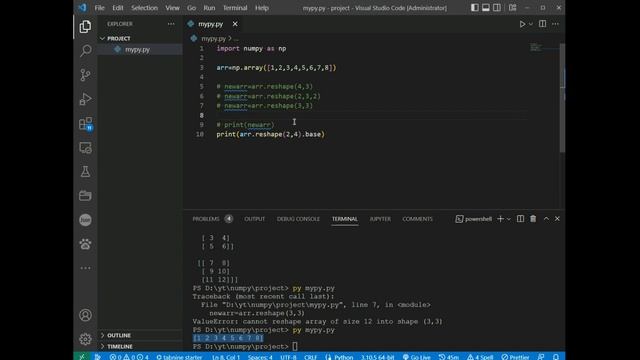640x360 pixels.
Task: Change UTF-8 file encoding
Action: (288, 357)
